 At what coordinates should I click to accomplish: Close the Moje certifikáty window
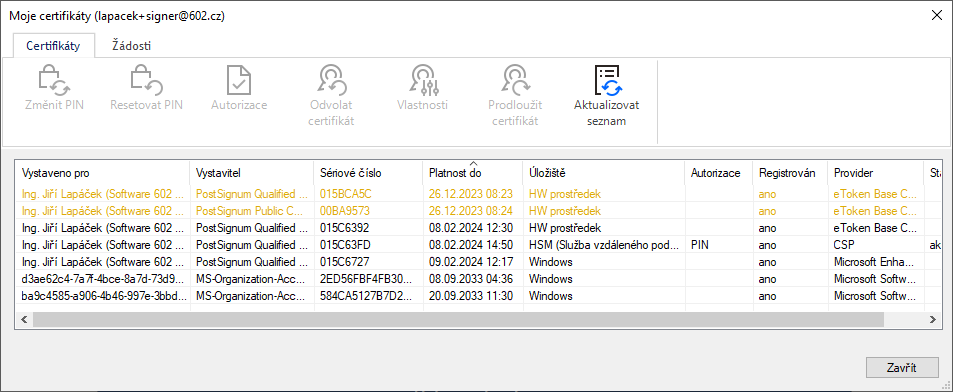(937, 16)
